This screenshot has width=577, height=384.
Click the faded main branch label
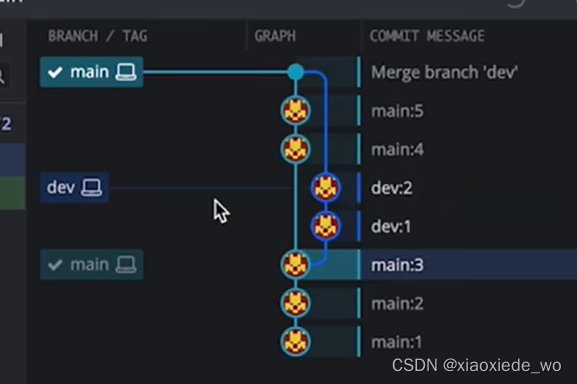coord(91,264)
